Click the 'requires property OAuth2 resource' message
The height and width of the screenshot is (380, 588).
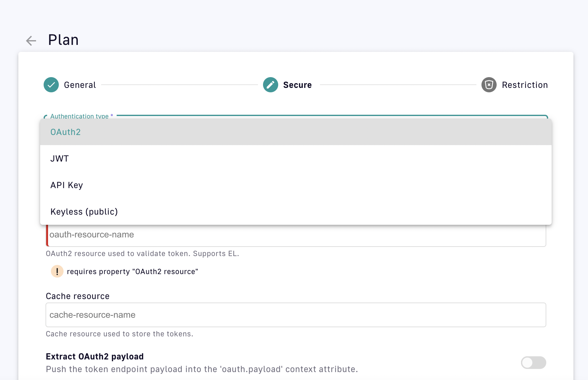pos(132,272)
